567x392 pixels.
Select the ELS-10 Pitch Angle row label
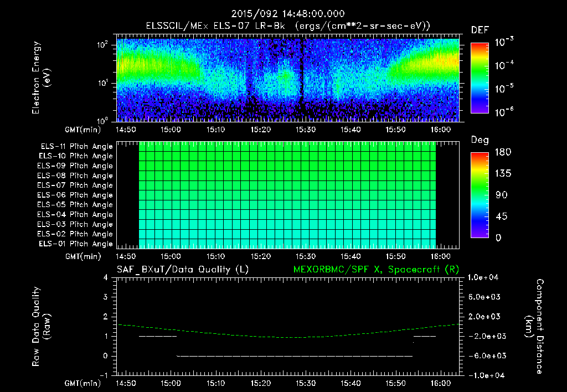point(76,156)
